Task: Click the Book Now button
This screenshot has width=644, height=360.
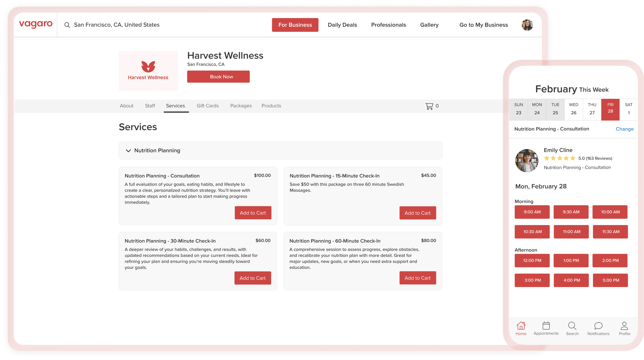Action: pyautogui.click(x=218, y=76)
